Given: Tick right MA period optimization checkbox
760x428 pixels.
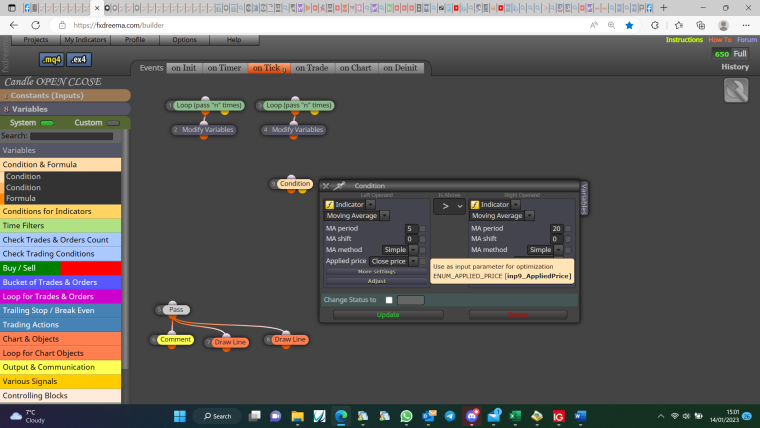Looking at the screenshot, I should coord(568,228).
